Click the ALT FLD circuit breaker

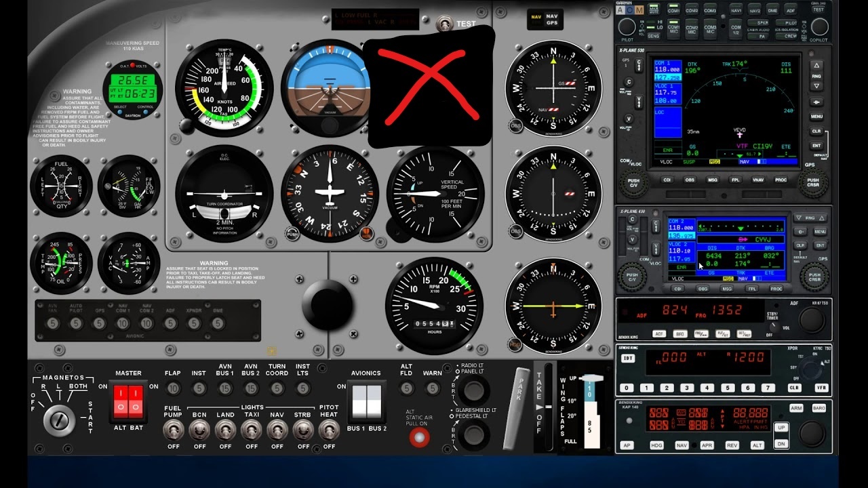click(x=406, y=388)
